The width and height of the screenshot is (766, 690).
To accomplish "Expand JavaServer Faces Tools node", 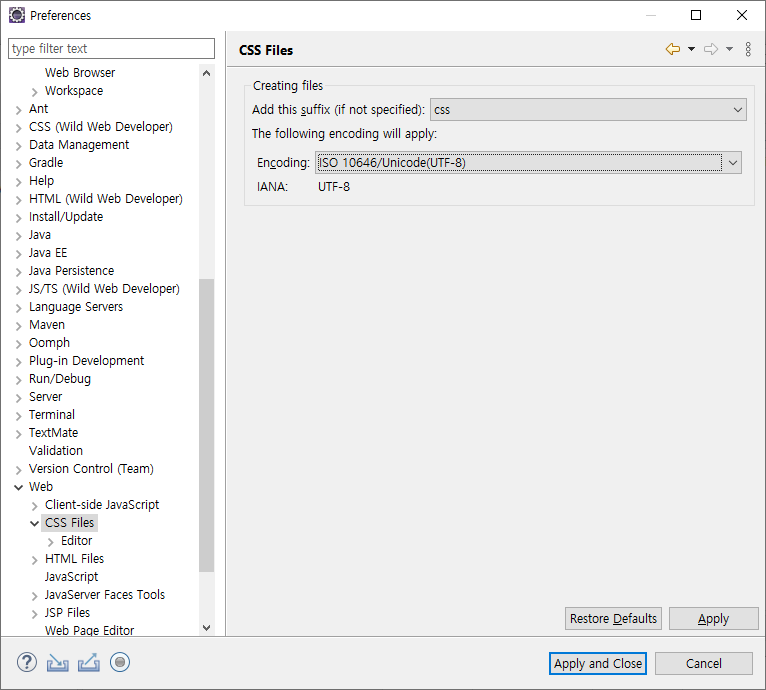I will [34, 596].
